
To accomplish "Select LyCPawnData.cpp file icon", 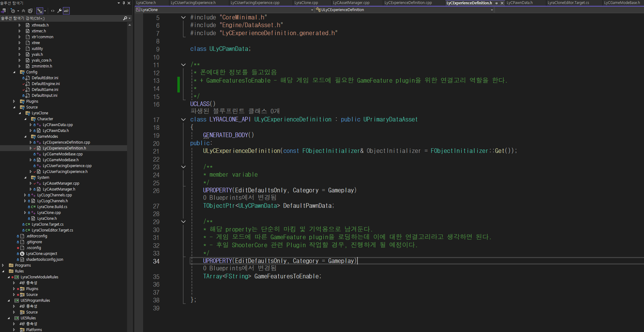I will [39, 125].
